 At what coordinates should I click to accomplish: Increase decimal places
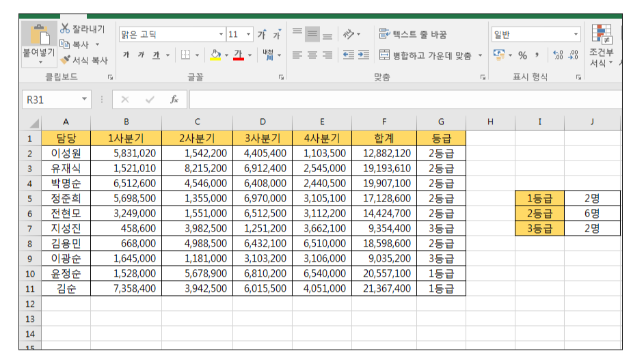click(x=558, y=55)
